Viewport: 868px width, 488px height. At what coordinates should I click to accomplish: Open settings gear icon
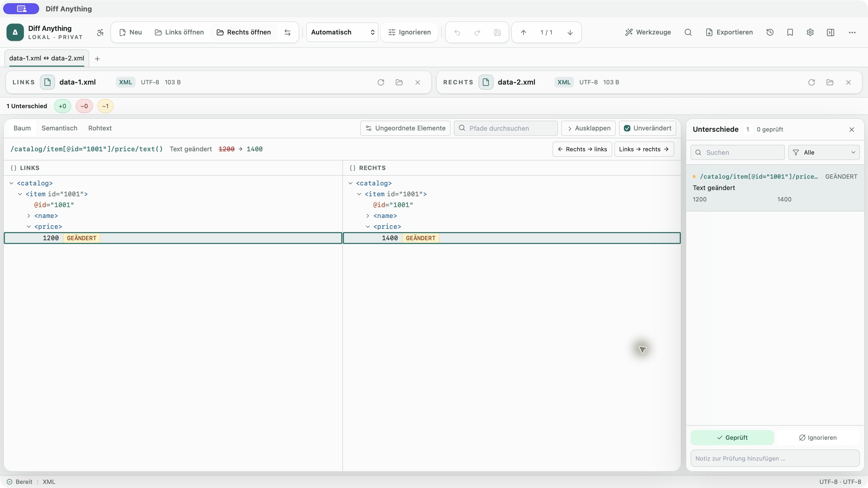click(810, 32)
